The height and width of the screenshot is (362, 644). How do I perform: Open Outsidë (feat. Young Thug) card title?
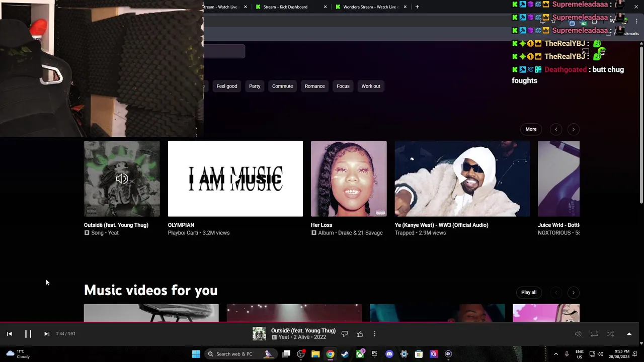[x=116, y=225]
